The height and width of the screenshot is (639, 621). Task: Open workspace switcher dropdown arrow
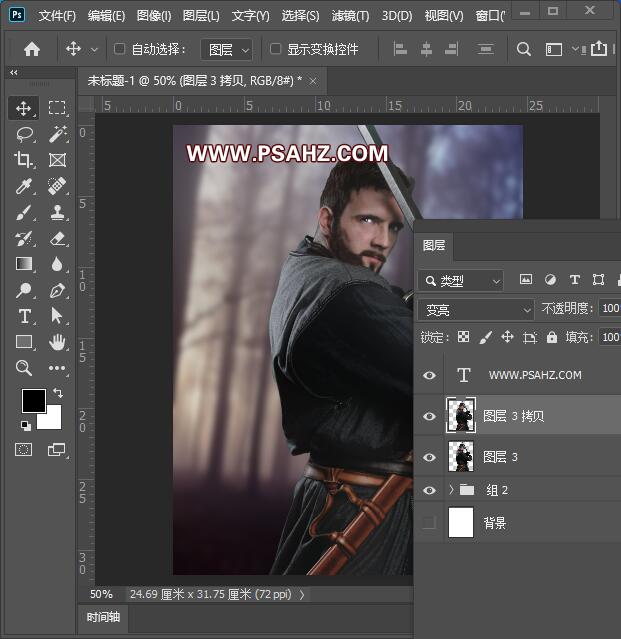[575, 49]
